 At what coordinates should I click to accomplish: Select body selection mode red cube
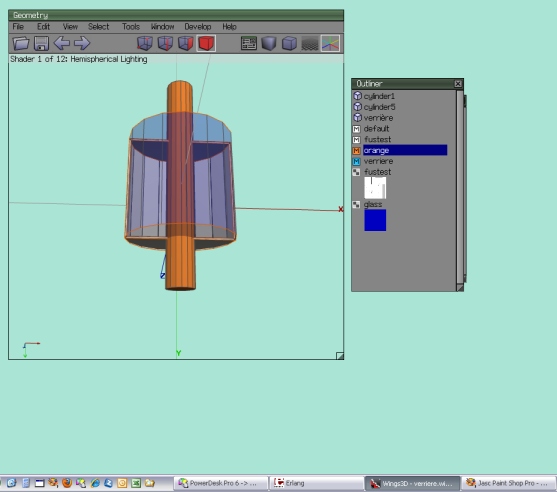[x=206, y=43]
